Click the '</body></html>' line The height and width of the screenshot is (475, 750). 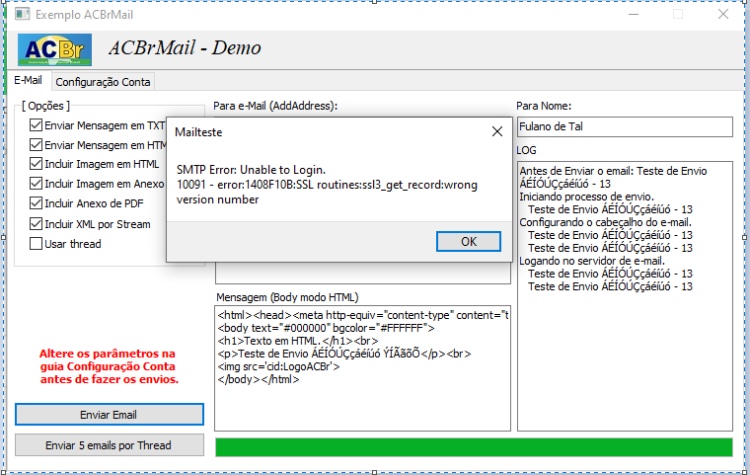tap(258, 380)
